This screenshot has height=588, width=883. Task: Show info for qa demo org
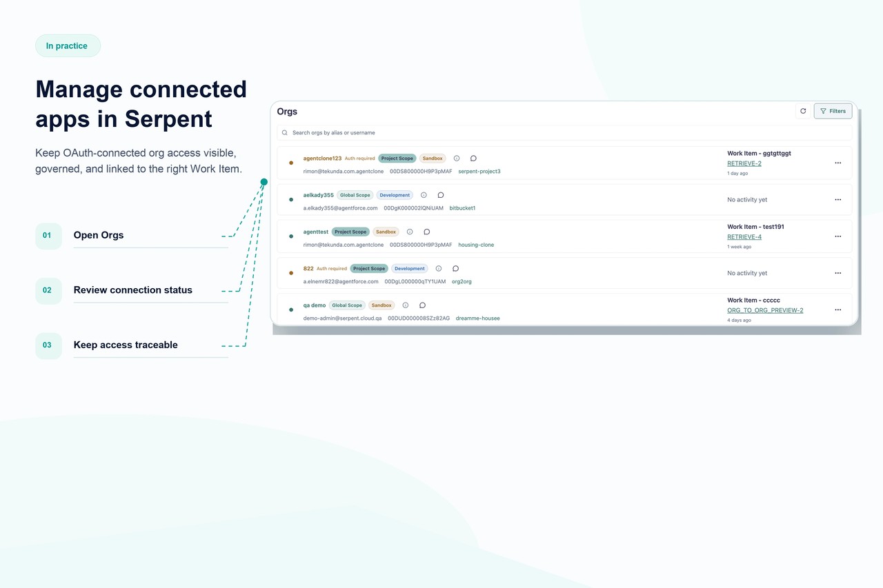tap(406, 305)
